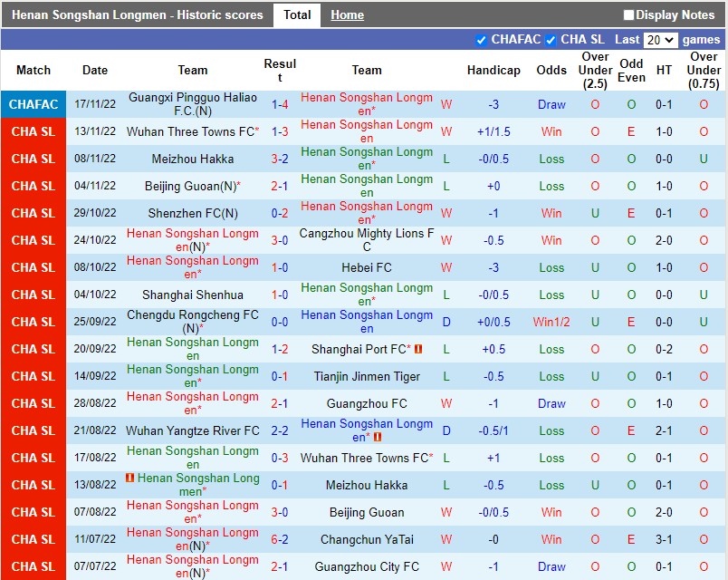Click the Handicap column header
Image resolution: width=728 pixels, height=580 pixels.
click(x=493, y=70)
